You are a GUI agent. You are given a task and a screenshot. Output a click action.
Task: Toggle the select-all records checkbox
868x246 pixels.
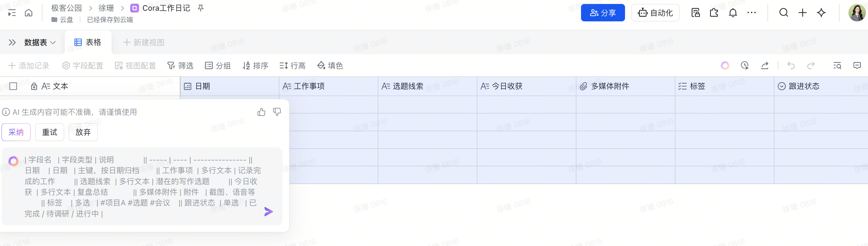point(13,86)
